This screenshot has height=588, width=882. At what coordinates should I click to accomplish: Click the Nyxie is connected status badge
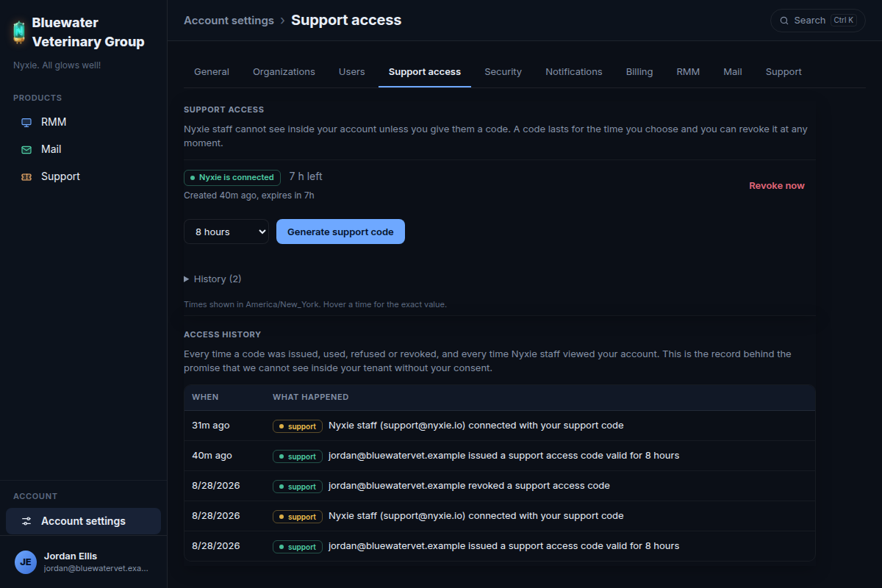click(232, 177)
